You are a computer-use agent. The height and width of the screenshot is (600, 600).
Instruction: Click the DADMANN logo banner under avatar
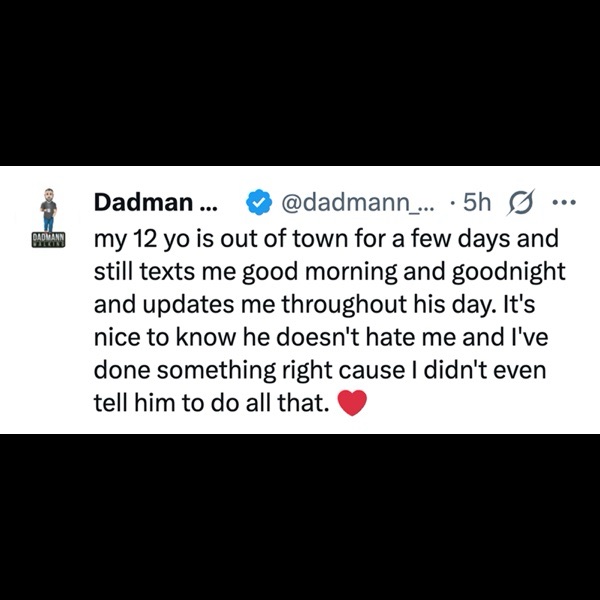[x=49, y=240]
